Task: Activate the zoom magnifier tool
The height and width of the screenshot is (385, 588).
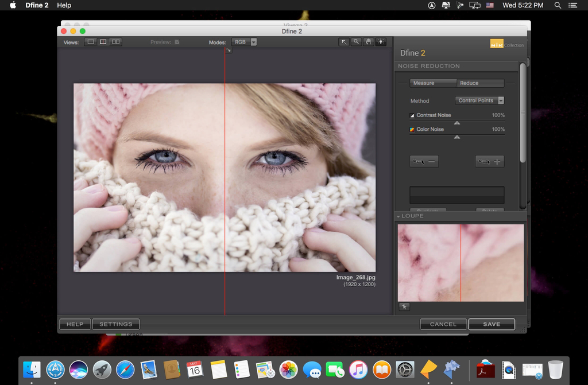Action: tap(356, 42)
